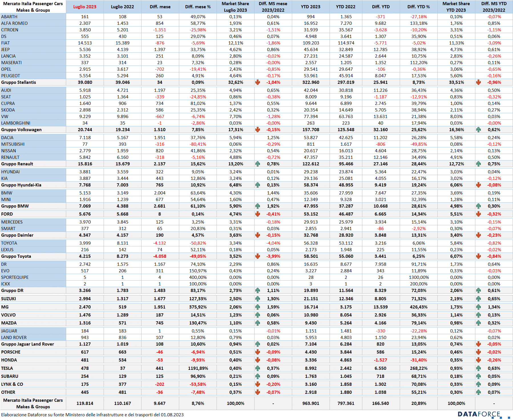Image resolution: width=513 pixels, height=420 pixels.
Task: Click the green up arrow in Gruppo BMW monthly share
Action: point(258,206)
